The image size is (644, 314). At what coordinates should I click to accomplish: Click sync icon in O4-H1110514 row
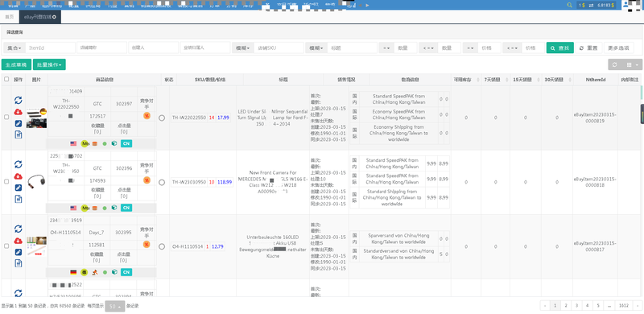click(18, 229)
